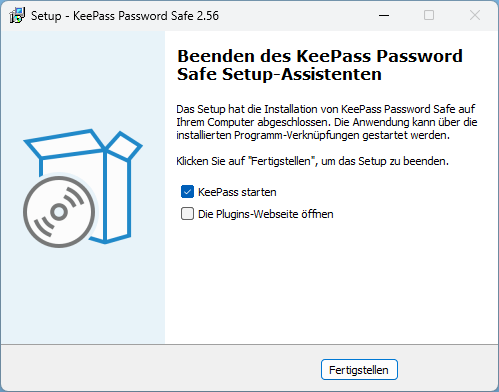Viewport: 499px width, 392px height.
Task: Click the "KeePass starten" label text
Action: point(237,192)
